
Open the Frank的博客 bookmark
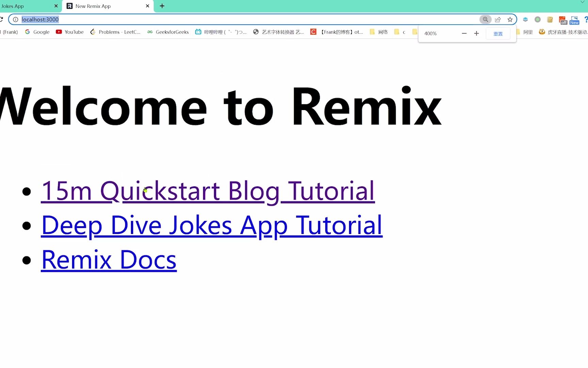pos(337,32)
